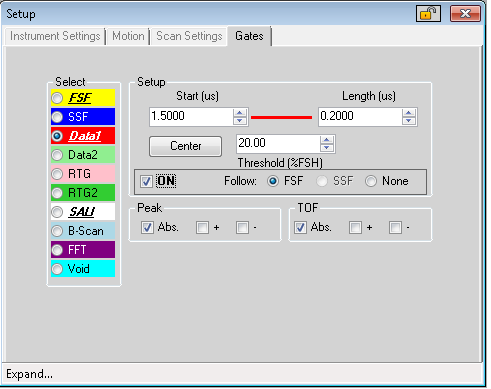Image resolution: width=491 pixels, height=389 pixels.
Task: Enable Peak positive (+) checkbox
Action: 202,228
